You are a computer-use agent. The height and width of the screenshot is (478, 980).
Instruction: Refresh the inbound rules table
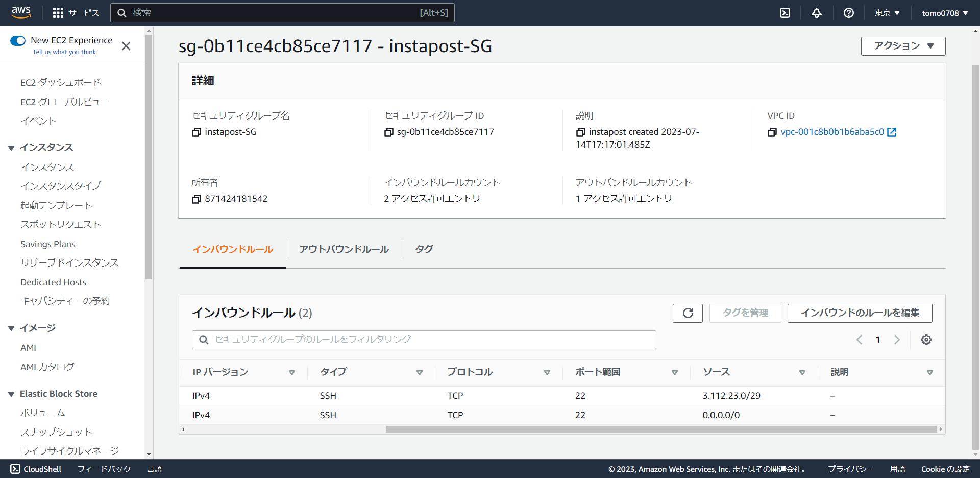point(688,313)
